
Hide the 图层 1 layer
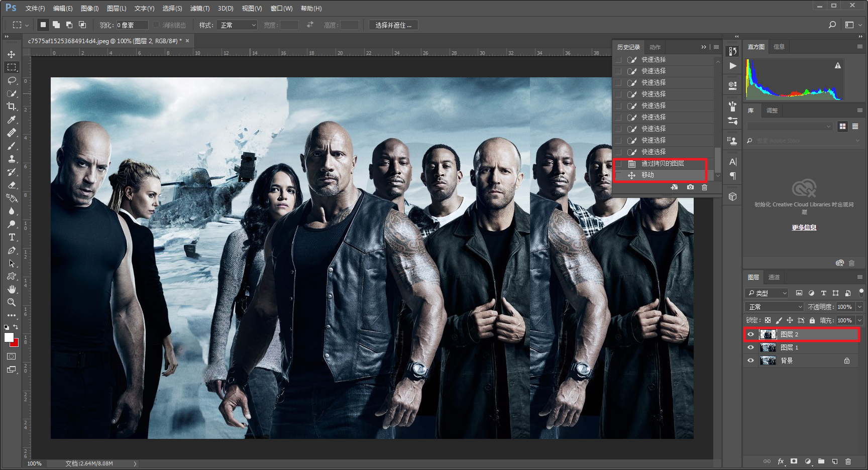750,347
